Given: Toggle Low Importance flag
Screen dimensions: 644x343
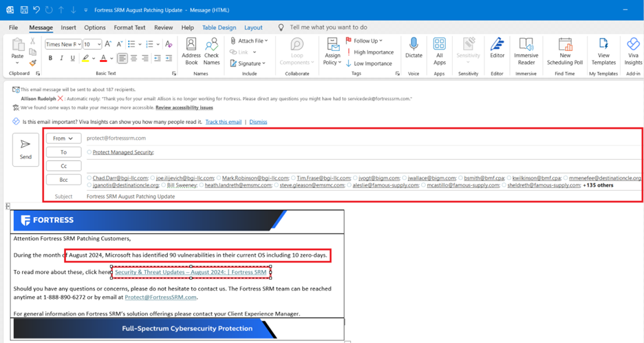Looking at the screenshot, I should (369, 63).
